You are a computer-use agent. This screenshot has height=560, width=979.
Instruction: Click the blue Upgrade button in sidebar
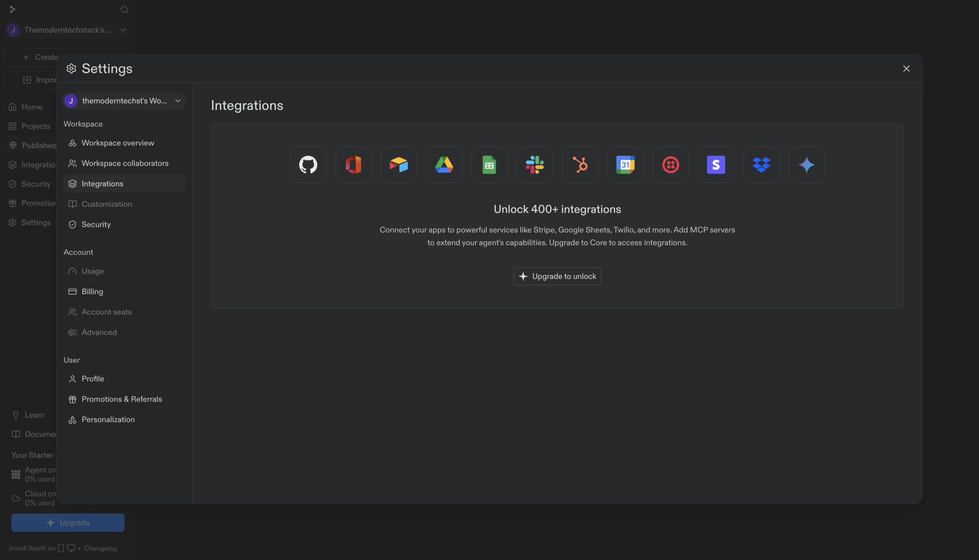pyautogui.click(x=68, y=523)
